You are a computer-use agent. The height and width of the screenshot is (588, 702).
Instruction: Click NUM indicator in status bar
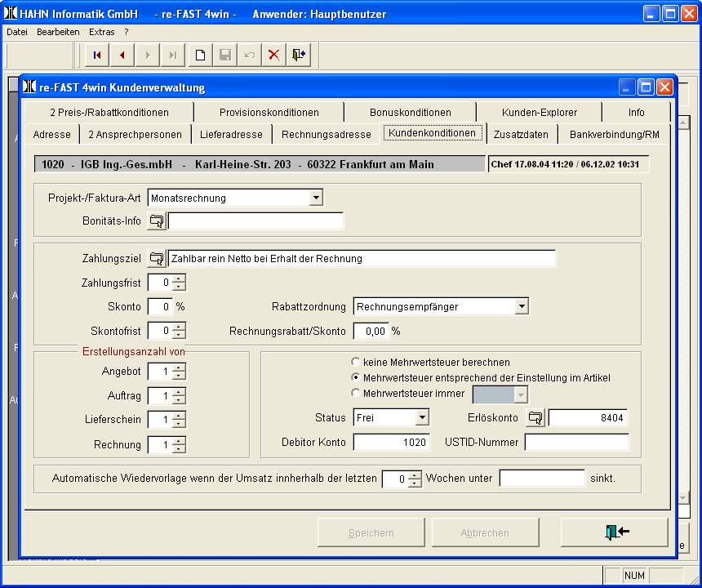tap(634, 576)
